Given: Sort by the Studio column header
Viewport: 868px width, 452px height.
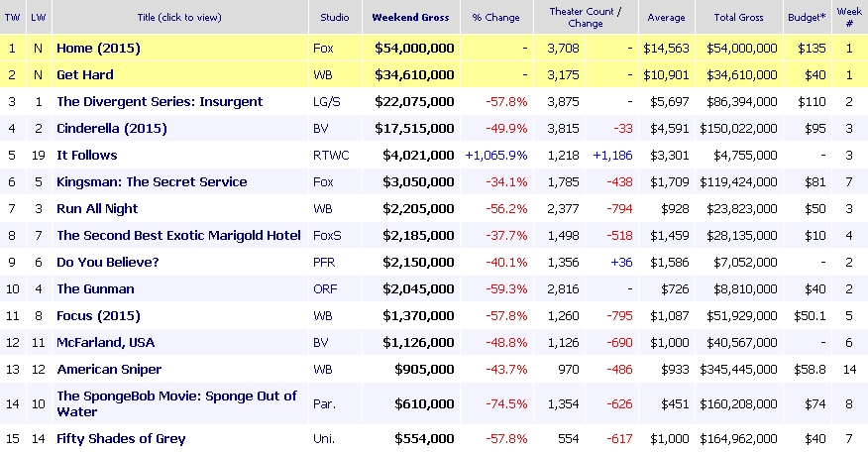Looking at the screenshot, I should (x=335, y=17).
